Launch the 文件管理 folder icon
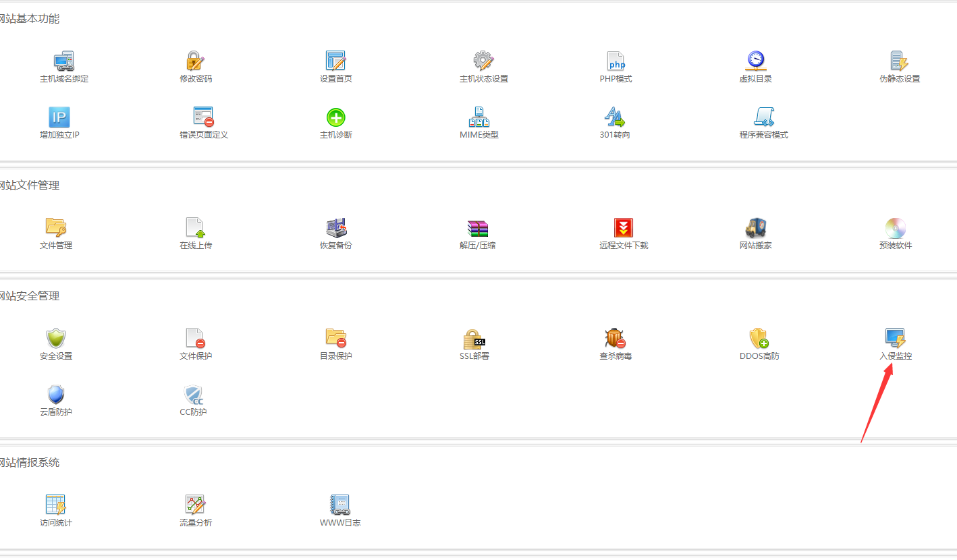This screenshot has width=957, height=560. click(55, 227)
